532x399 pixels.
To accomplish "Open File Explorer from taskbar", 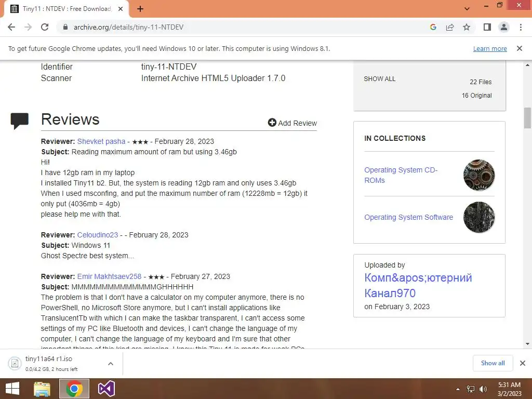I will (42, 389).
